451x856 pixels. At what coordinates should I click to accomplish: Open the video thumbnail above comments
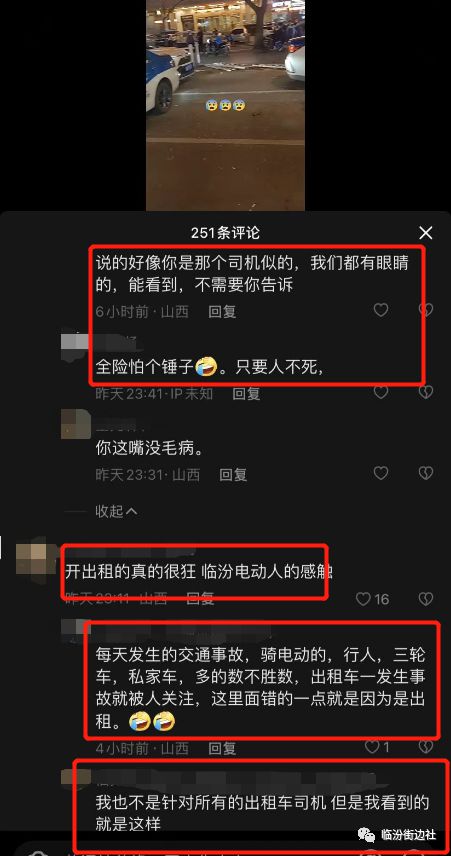click(x=226, y=105)
